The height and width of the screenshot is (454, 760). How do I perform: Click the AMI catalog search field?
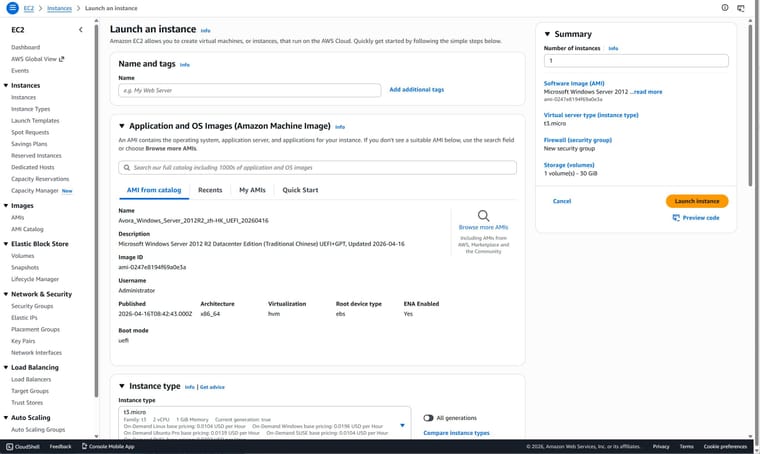coord(317,168)
